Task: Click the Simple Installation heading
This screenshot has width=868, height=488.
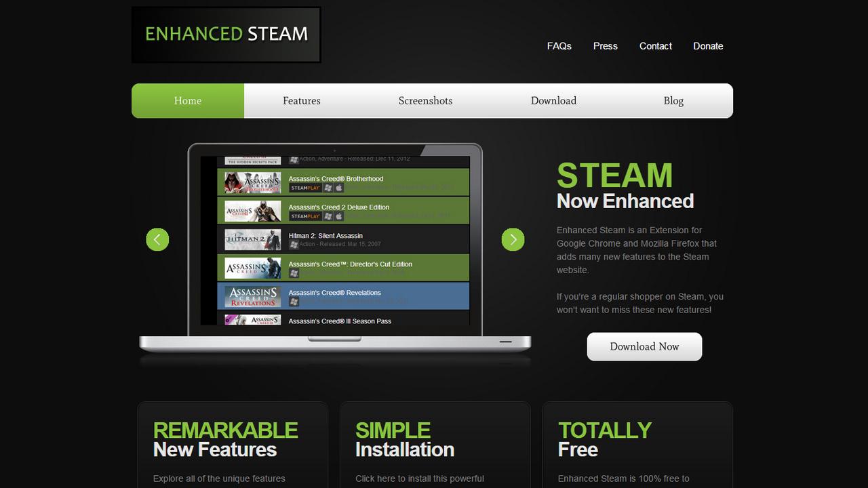Action: coord(405,440)
